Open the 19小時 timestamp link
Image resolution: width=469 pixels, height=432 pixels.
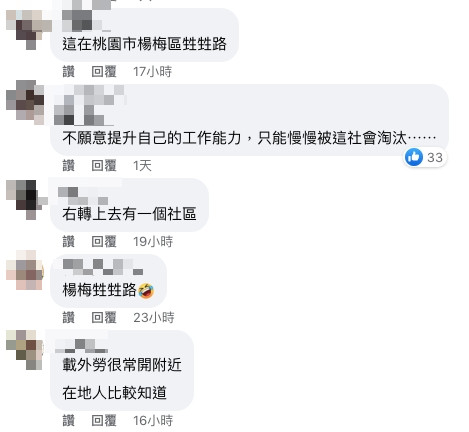pos(153,241)
